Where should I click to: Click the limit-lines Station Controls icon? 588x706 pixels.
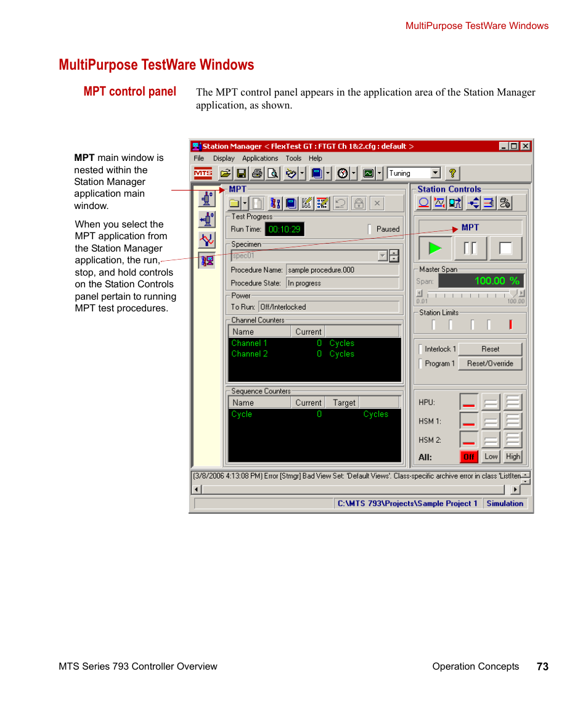pos(489,203)
